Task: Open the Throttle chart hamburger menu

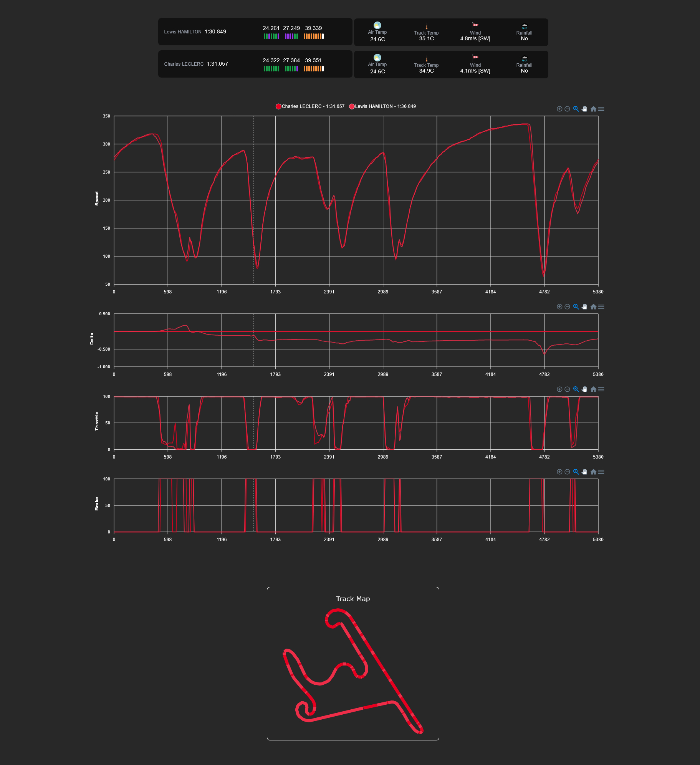Action: pyautogui.click(x=601, y=389)
